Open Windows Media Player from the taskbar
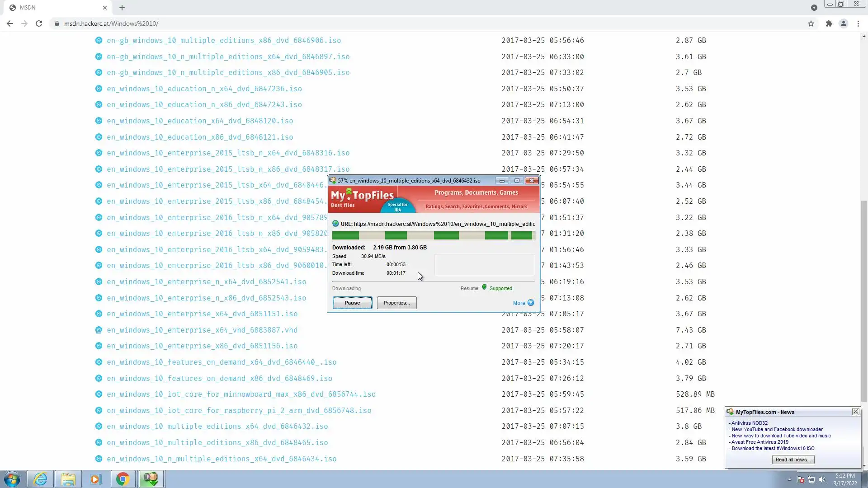 tap(95, 479)
